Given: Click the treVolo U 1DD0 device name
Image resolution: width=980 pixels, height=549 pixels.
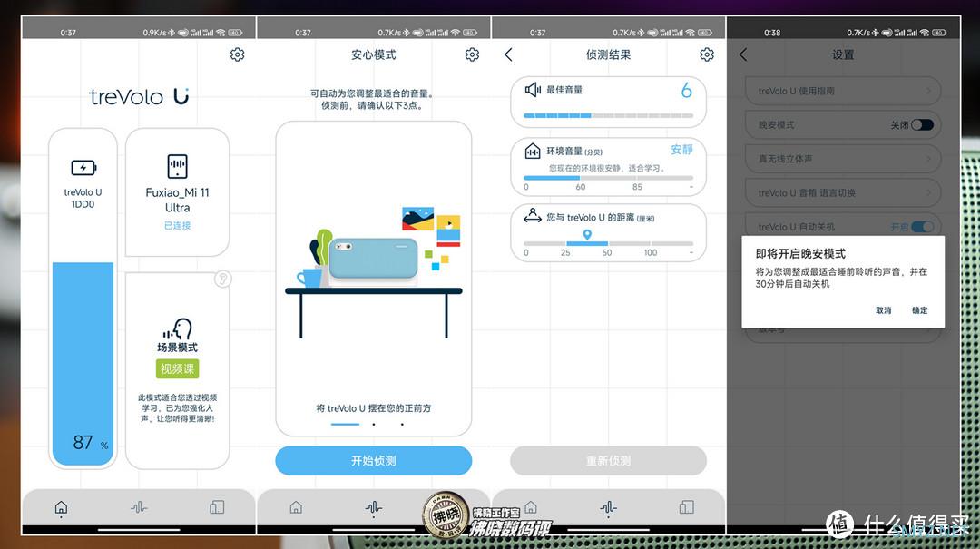Looking at the screenshot, I should pos(83,198).
